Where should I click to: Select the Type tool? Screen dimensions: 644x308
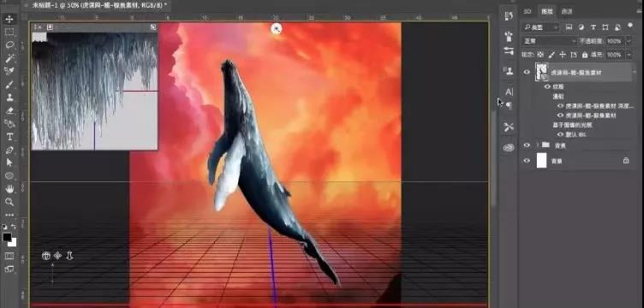pos(9,137)
